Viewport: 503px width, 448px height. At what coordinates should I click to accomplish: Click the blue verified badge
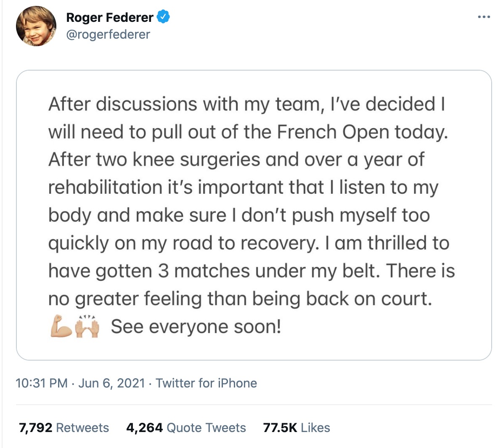[x=163, y=17]
